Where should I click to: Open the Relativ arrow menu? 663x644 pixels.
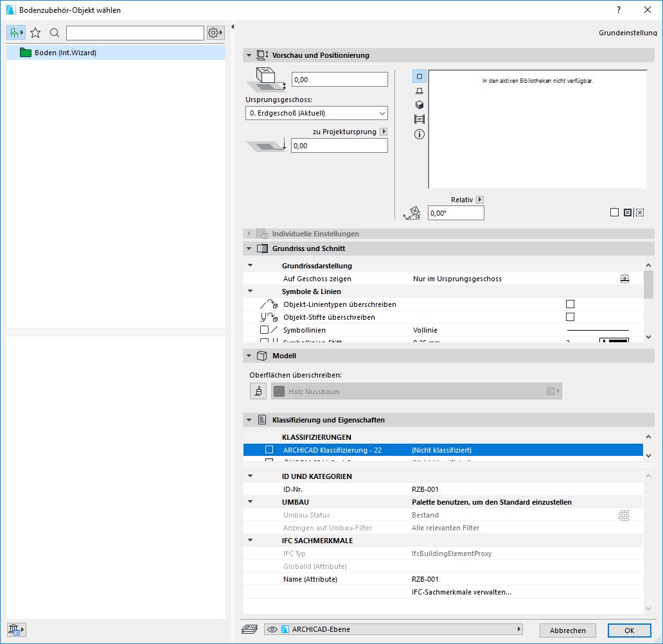coord(479,200)
